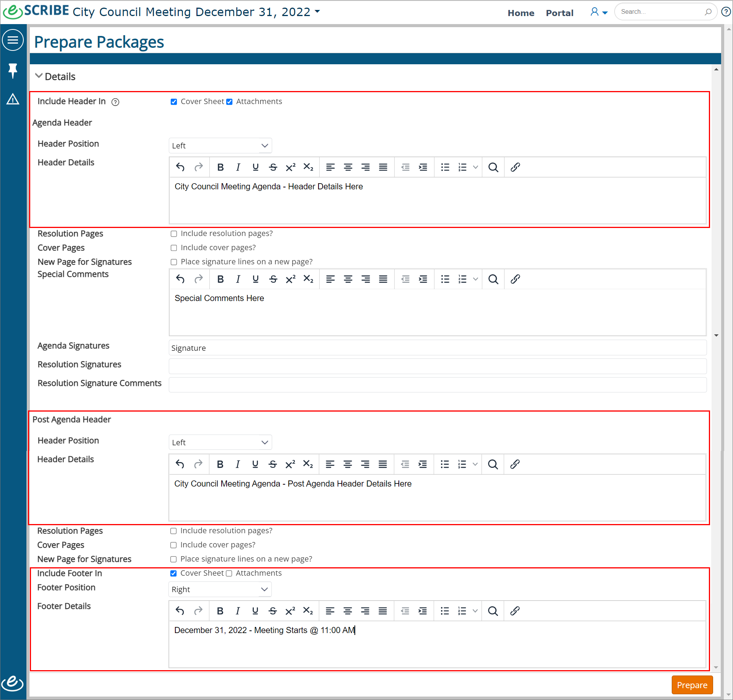Viewport: 733px width, 700px height.
Task: Open Post Agenda Header Position dropdown
Action: tap(220, 442)
